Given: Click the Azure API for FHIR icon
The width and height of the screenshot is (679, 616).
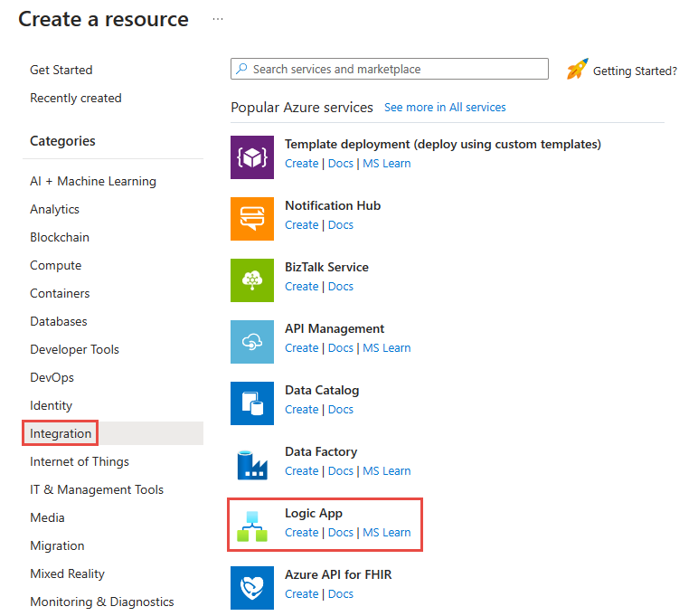Looking at the screenshot, I should pyautogui.click(x=252, y=588).
